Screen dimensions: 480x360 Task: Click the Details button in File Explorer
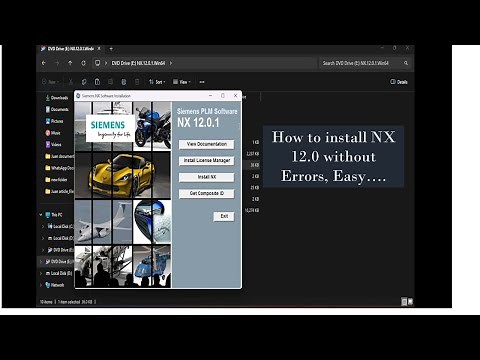(x=399, y=82)
